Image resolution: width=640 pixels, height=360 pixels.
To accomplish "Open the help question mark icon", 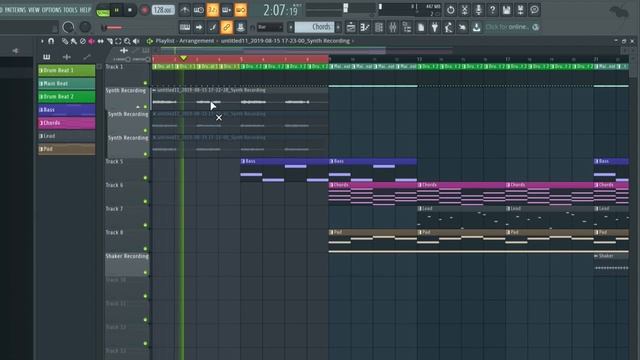I will [492, 10].
